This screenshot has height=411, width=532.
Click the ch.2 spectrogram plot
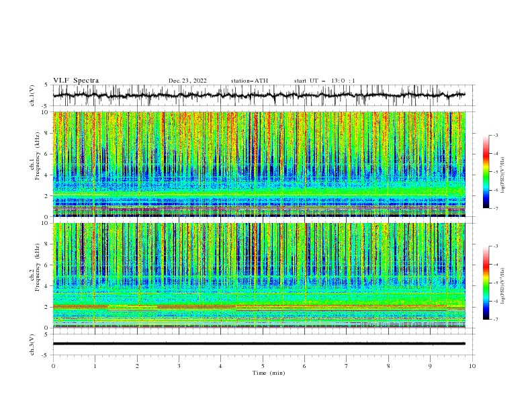259,275
